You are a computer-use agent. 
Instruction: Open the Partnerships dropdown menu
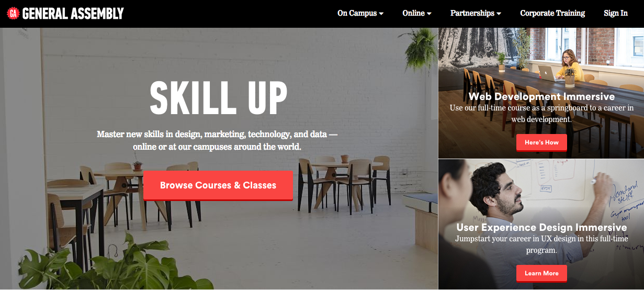pyautogui.click(x=476, y=14)
